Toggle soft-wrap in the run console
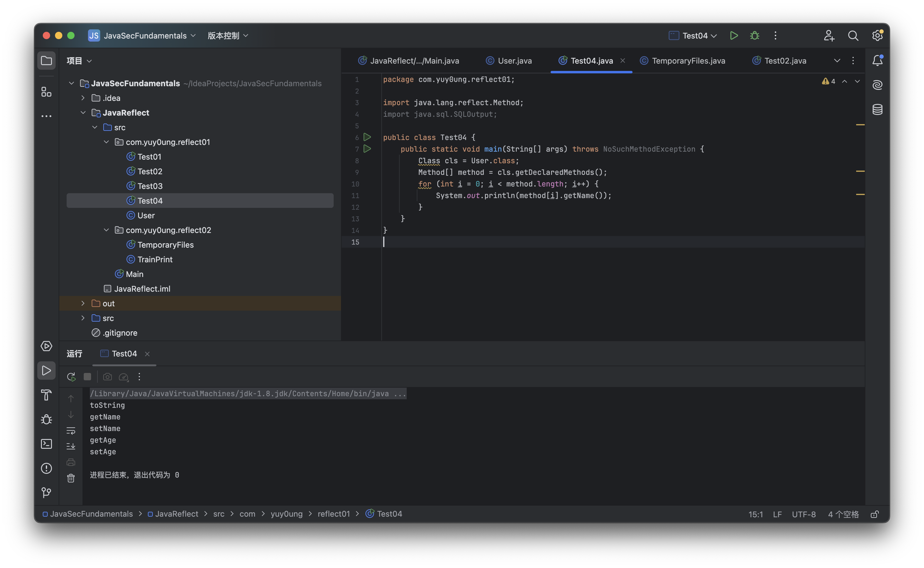The image size is (924, 568). (x=71, y=430)
